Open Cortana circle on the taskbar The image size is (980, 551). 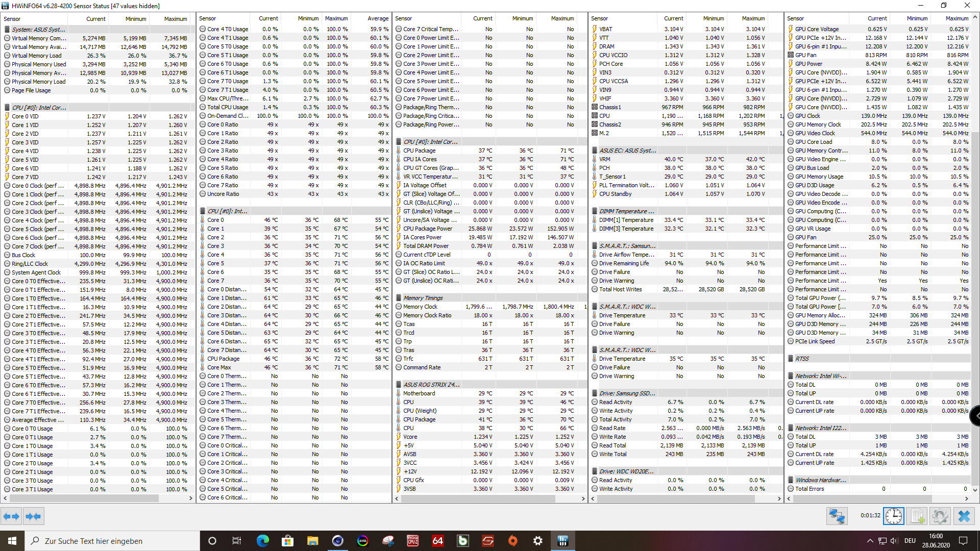pos(212,541)
